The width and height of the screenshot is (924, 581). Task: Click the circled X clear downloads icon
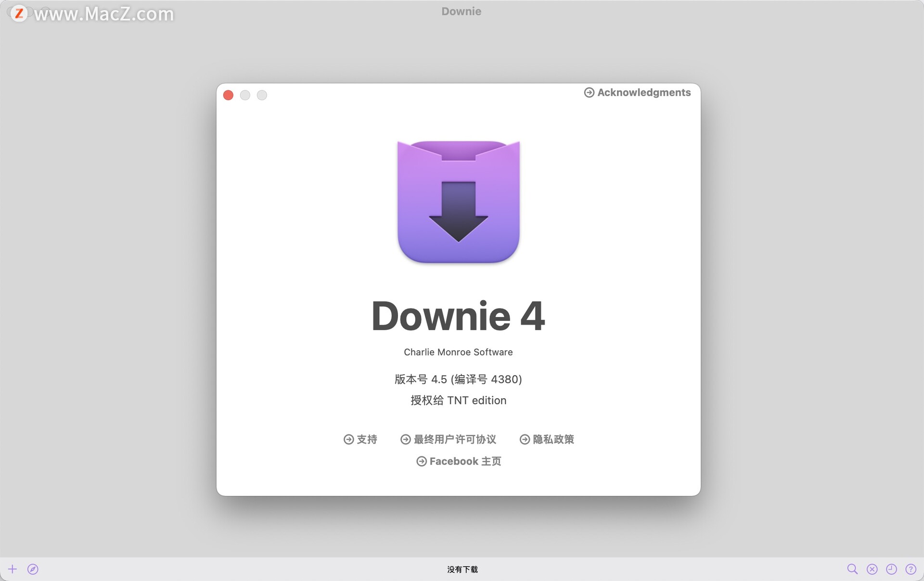coord(872,569)
